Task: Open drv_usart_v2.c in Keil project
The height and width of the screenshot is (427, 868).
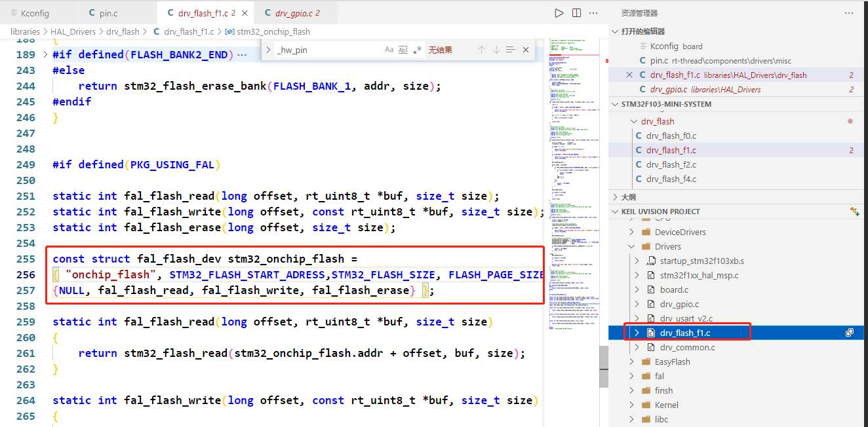Action: coord(686,318)
